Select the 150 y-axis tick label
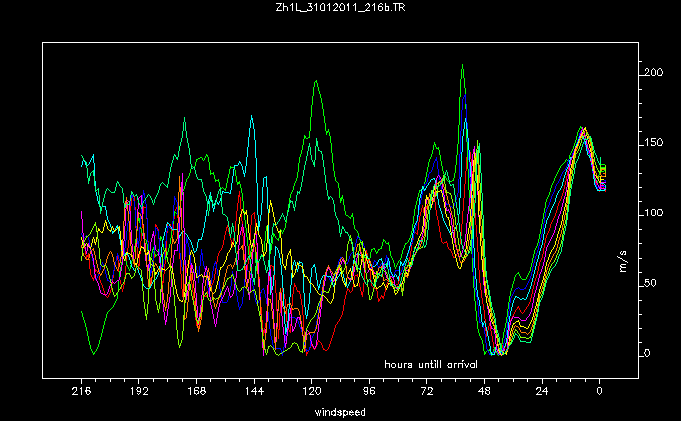Screen dimensions: 681x421 [654, 143]
